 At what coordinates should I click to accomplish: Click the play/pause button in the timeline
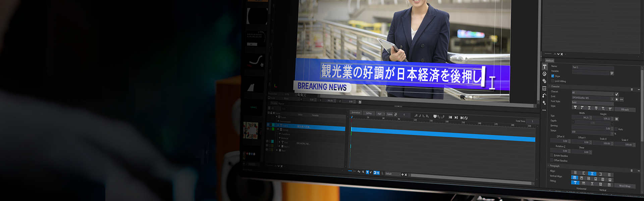coord(456,118)
